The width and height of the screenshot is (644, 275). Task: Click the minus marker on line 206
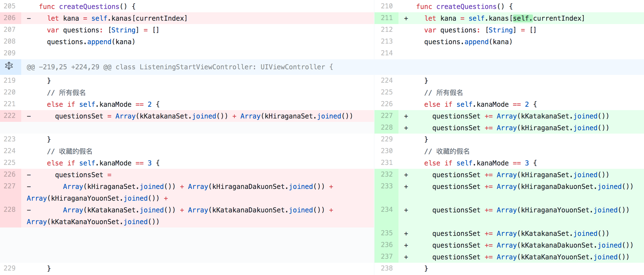click(x=29, y=18)
